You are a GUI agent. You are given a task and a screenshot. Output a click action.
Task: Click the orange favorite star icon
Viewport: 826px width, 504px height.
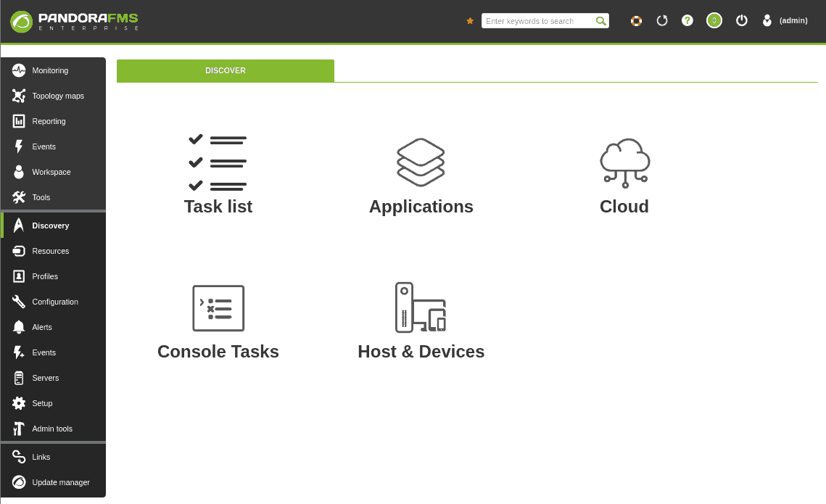click(470, 20)
